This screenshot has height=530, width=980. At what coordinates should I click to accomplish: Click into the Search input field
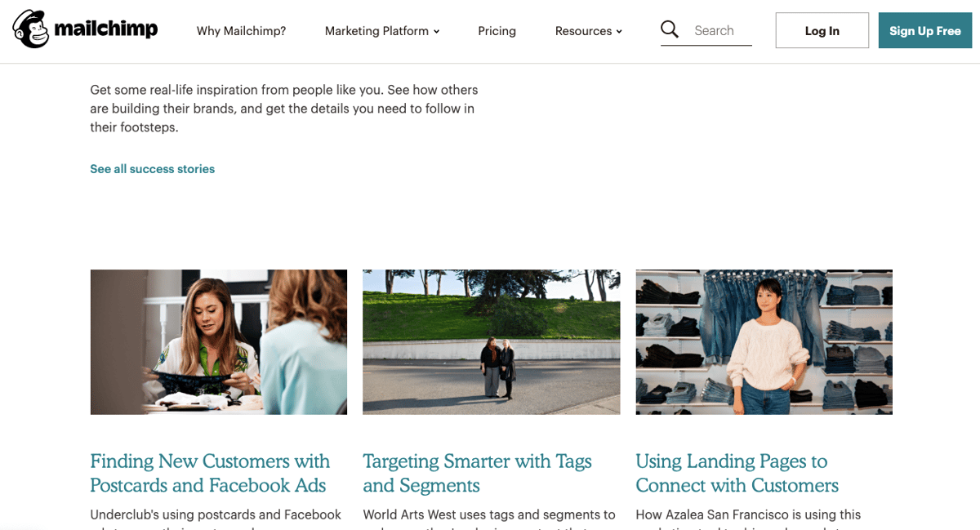(x=719, y=30)
